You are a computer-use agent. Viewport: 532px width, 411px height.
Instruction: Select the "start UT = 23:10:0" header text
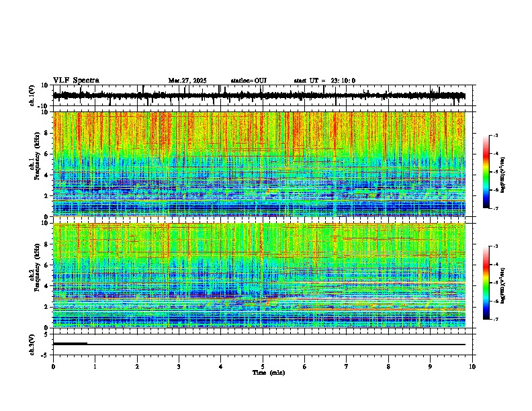(x=324, y=81)
